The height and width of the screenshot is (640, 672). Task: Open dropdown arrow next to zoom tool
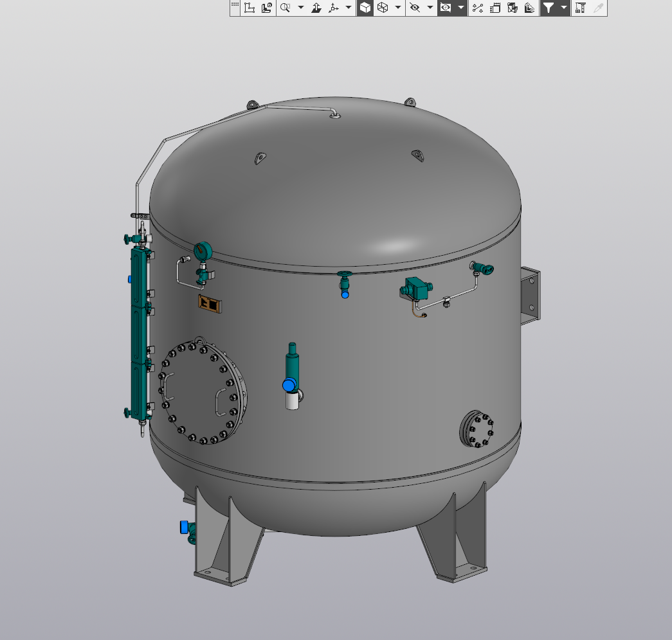[x=300, y=8]
